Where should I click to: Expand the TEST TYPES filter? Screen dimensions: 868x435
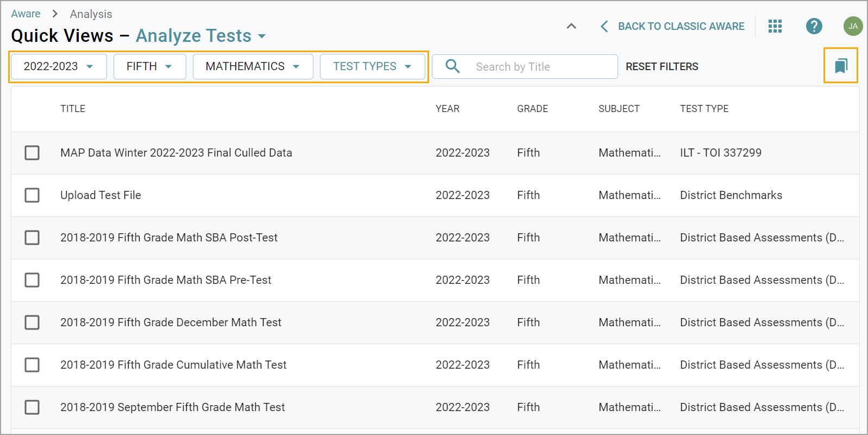tap(372, 66)
